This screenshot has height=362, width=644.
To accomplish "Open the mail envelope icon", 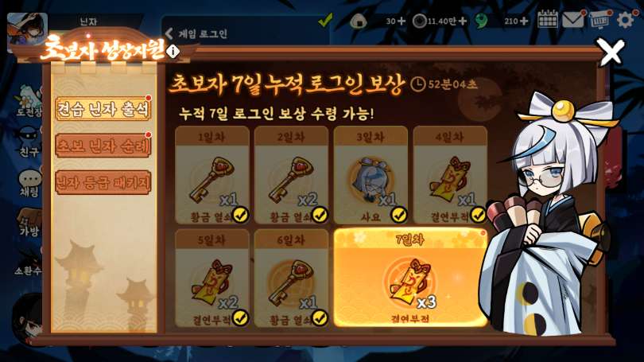I will 572,19.
